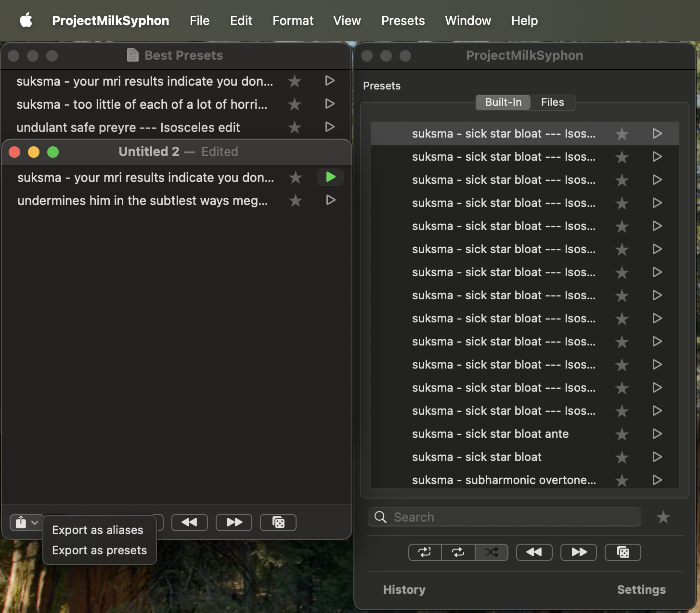The image size is (700, 613).
Task: Play 'suksma - sick star bloat ante'
Action: (x=657, y=434)
